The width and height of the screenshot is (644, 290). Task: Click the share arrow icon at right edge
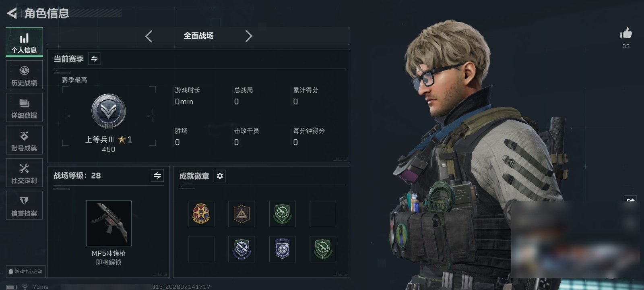pos(630,200)
